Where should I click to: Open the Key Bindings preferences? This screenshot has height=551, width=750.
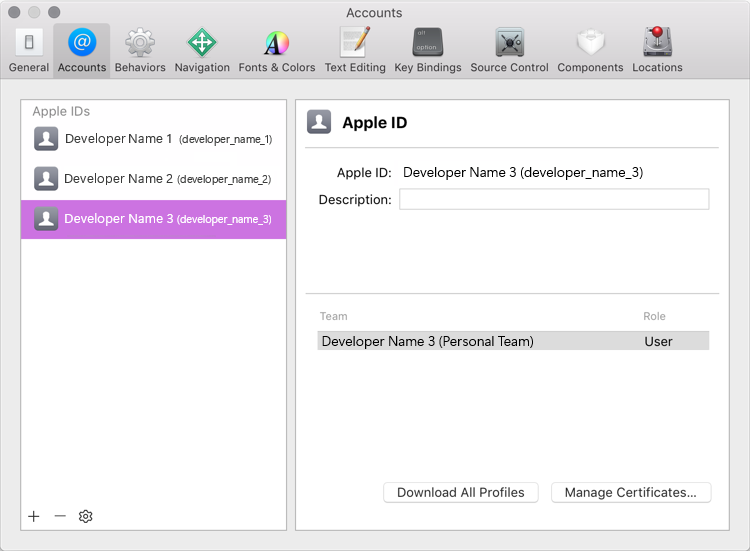428,50
